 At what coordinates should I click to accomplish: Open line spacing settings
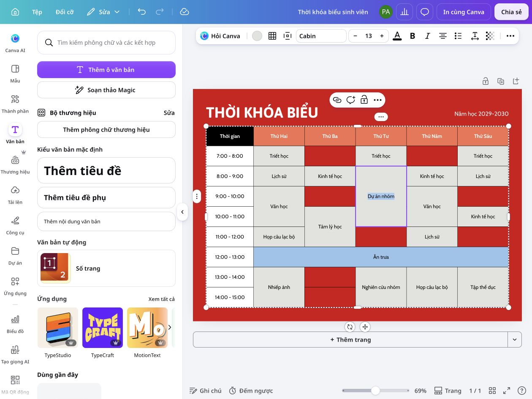(475, 36)
